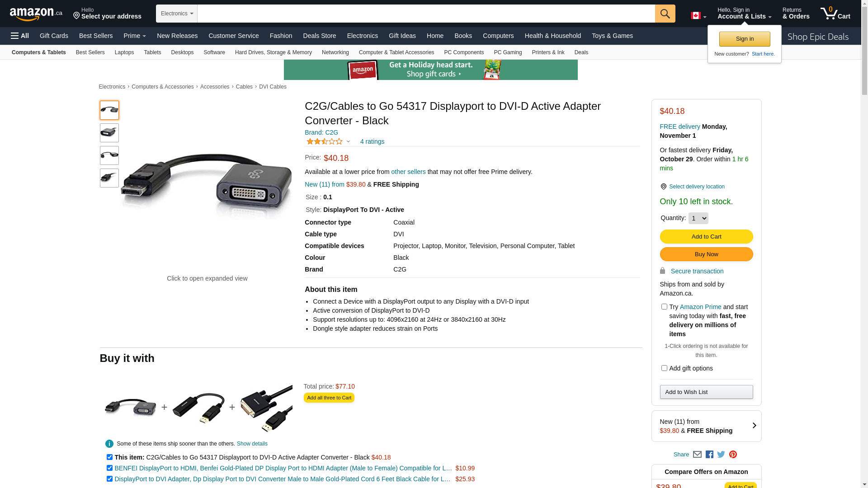Uncheck the BENFEI DisplayPort to HDMI item
868x488 pixels.
[109, 468]
